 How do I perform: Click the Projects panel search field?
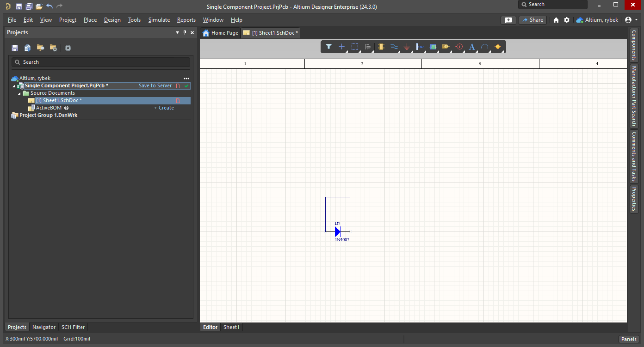pyautogui.click(x=100, y=62)
